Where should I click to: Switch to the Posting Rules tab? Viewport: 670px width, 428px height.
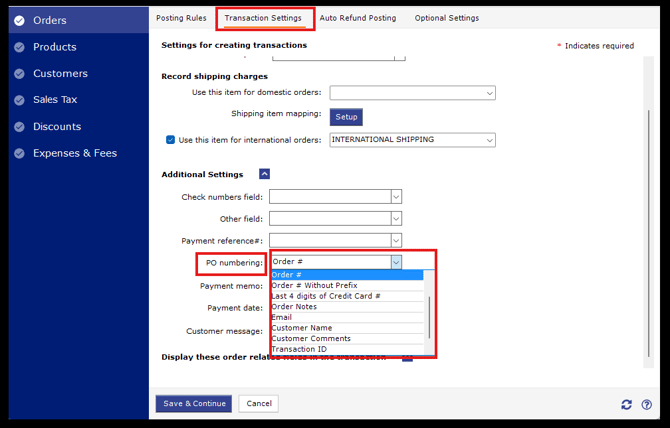click(181, 18)
